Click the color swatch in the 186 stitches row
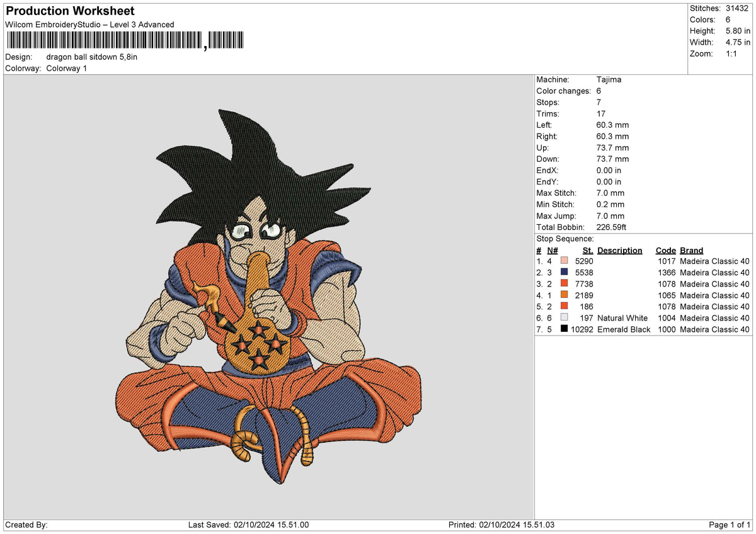Image resolution: width=756 pixels, height=534 pixels. (x=564, y=306)
